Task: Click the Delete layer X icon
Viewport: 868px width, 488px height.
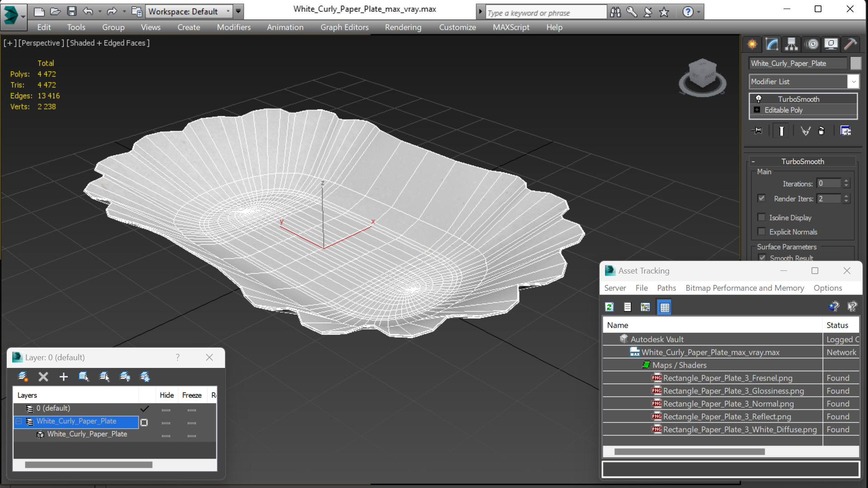Action: pyautogui.click(x=43, y=376)
